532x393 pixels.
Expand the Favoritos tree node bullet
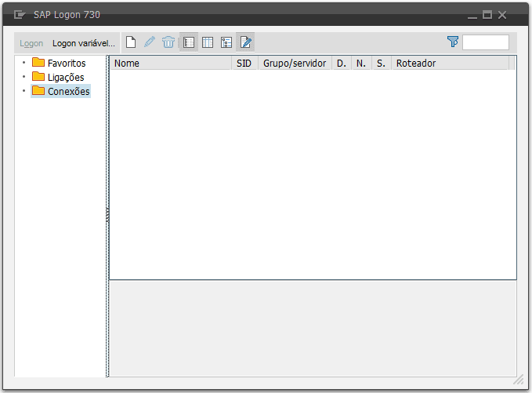pos(24,63)
